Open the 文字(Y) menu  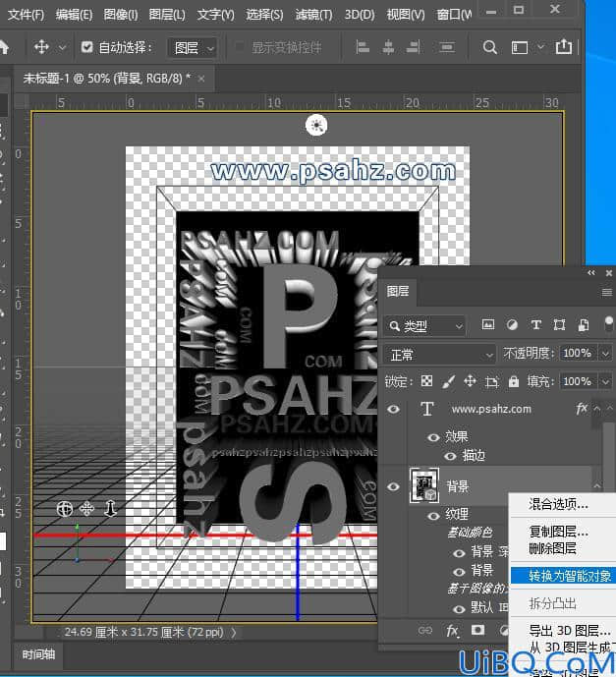215,15
